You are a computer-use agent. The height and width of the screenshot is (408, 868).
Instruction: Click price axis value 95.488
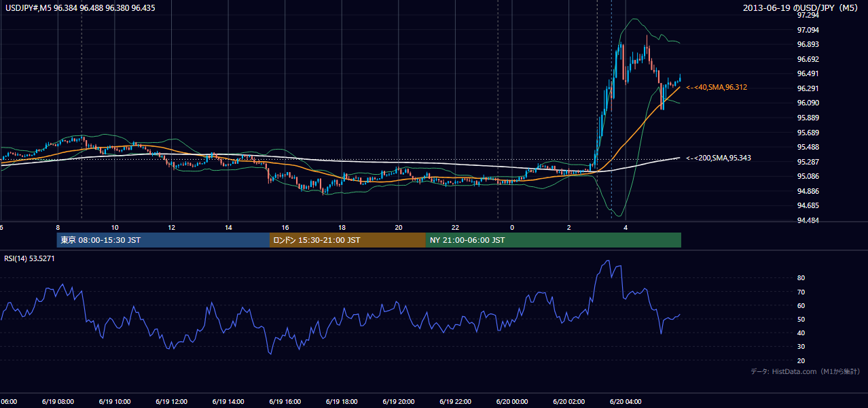coord(808,147)
